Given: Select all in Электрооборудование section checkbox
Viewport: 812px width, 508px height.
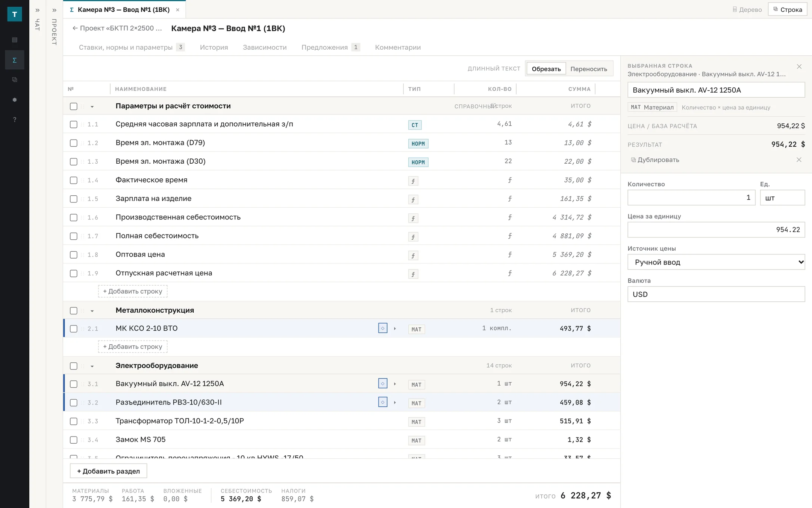Looking at the screenshot, I should pyautogui.click(x=74, y=366).
